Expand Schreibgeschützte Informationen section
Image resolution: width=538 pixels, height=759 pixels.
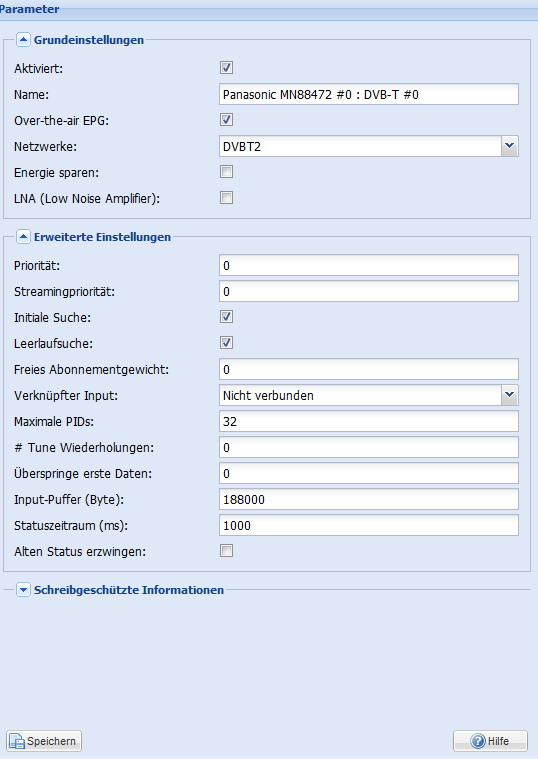pyautogui.click(x=23, y=590)
